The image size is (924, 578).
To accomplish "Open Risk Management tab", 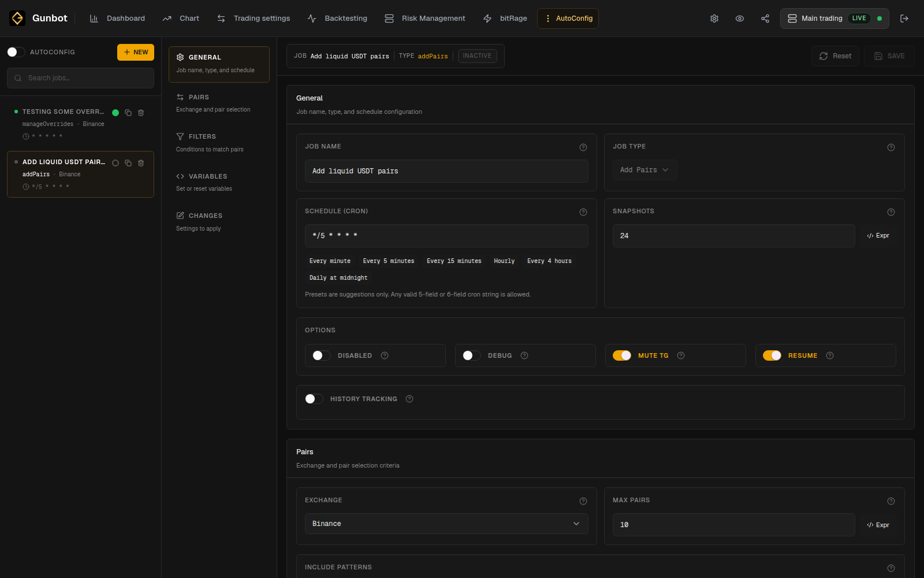I will tap(425, 18).
